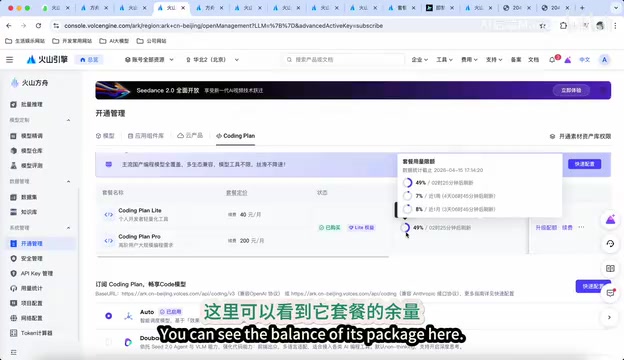The height and width of the screenshot is (360, 624).
Task: Toggle the Doubao model checkbox
Action: (x=108, y=342)
